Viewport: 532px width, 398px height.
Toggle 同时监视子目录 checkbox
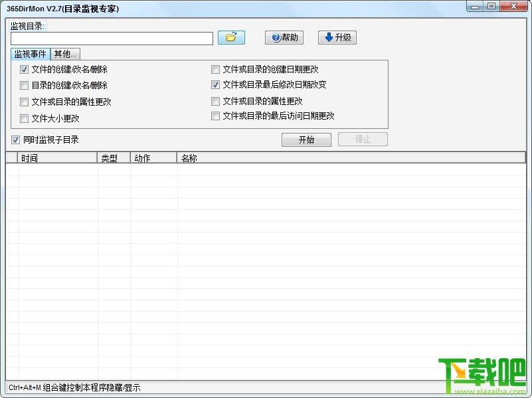click(16, 140)
